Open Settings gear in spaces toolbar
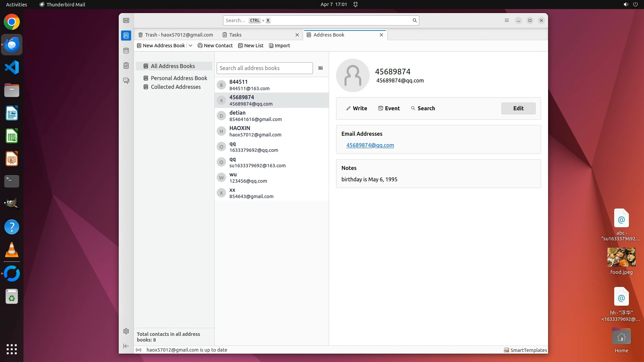 click(126, 331)
